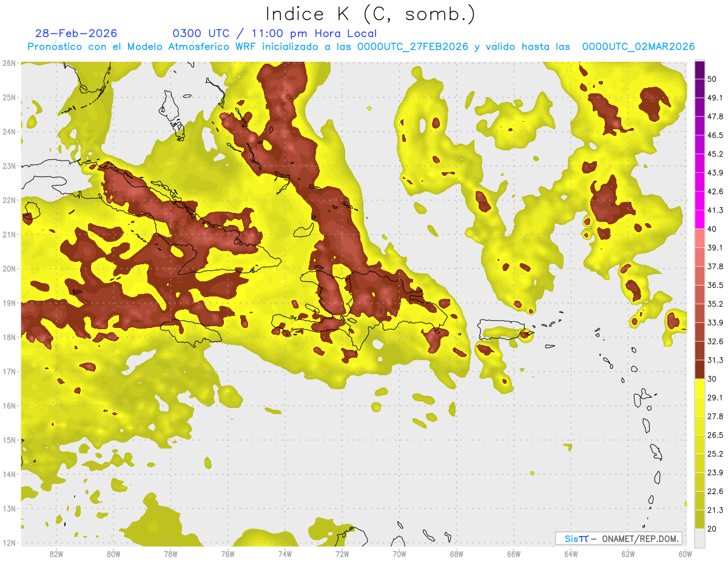The width and height of the screenshot is (728, 562).
Task: Click the "62W" longitude label
Action: coord(628,554)
